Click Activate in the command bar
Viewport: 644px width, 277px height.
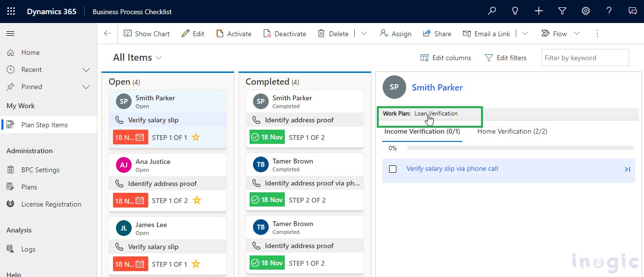coord(233,34)
